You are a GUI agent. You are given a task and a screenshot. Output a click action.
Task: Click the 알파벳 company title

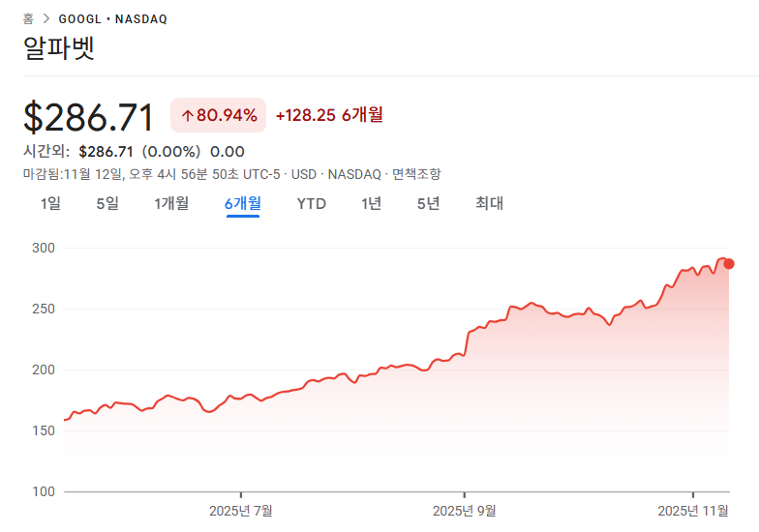59,50
